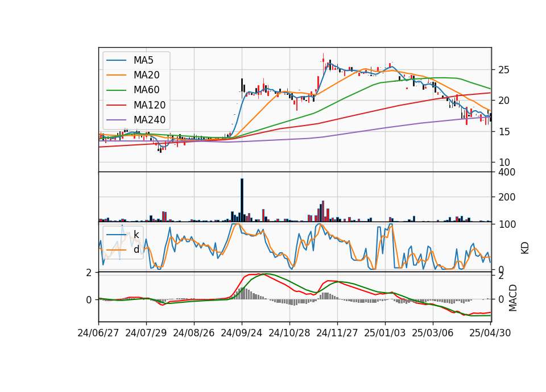
Task: Click the blue MA5 legend line sample
Action: click(x=116, y=61)
